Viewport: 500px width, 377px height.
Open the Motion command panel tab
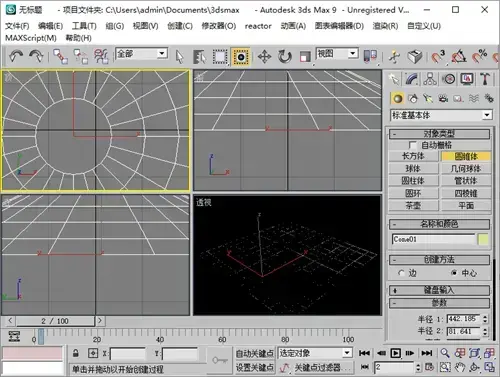pos(448,79)
